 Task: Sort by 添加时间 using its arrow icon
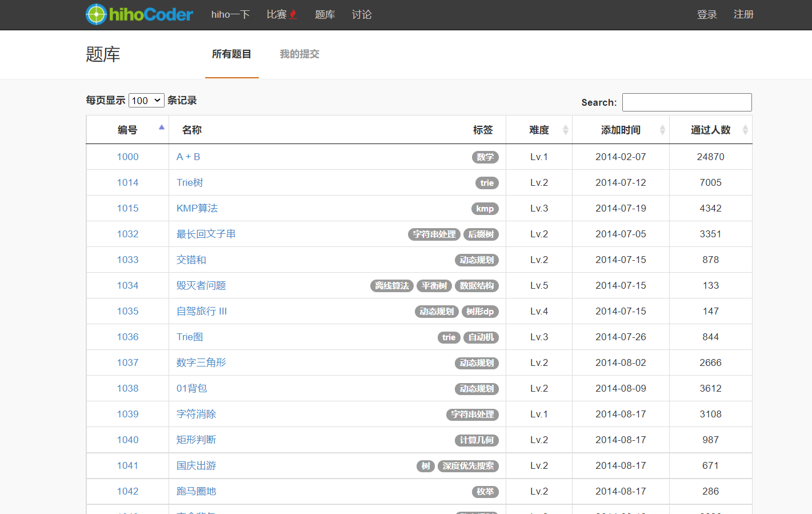tap(663, 130)
